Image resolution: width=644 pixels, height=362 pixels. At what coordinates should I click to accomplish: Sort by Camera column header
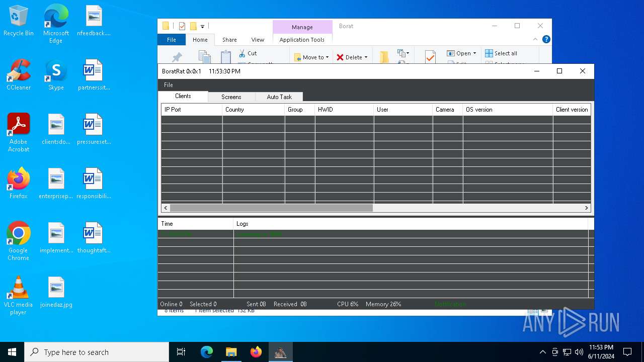[447, 110]
